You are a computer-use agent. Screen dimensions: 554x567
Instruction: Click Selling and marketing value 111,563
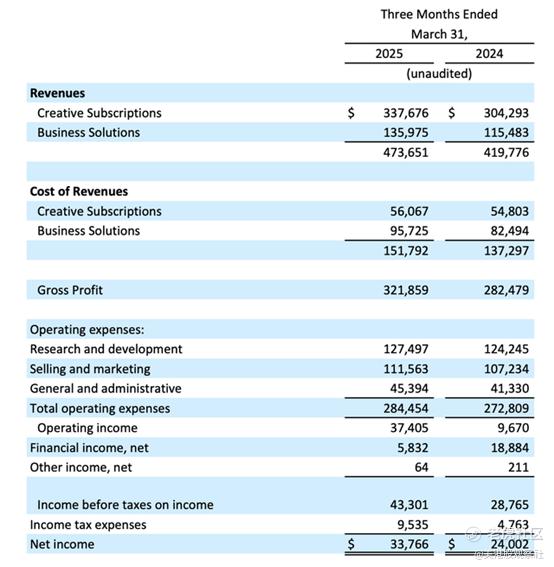point(406,369)
